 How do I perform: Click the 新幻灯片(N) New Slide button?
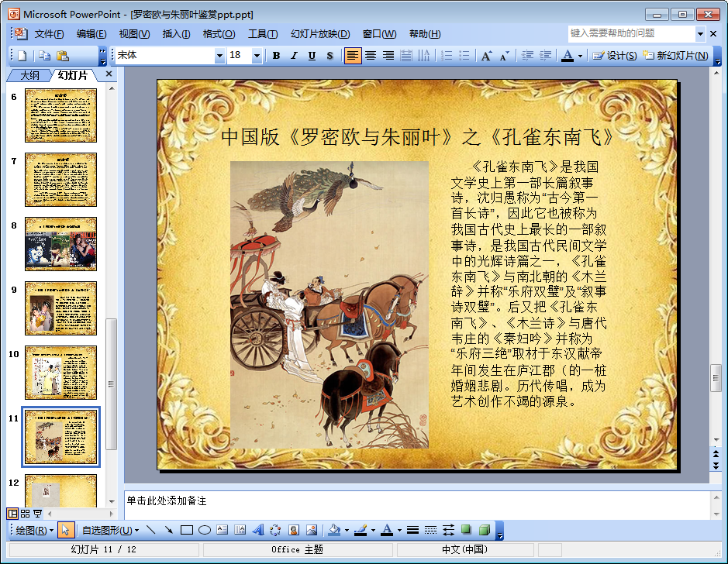point(675,56)
